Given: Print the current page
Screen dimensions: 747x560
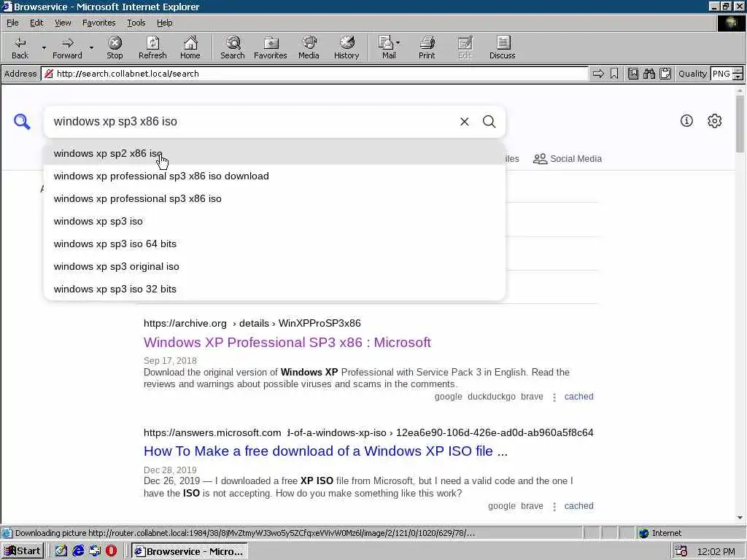Looking at the screenshot, I should coord(427,48).
